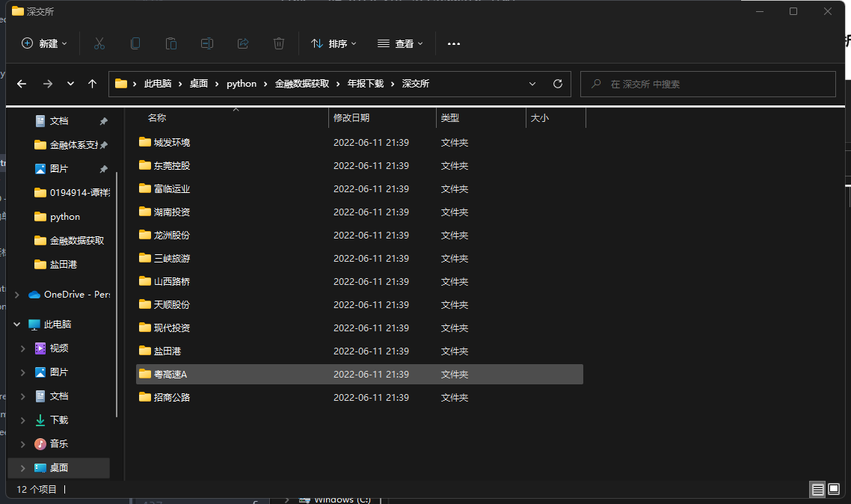Select the 天顺股份 folder icon
Viewport: 851px width, 504px height.
pos(144,304)
